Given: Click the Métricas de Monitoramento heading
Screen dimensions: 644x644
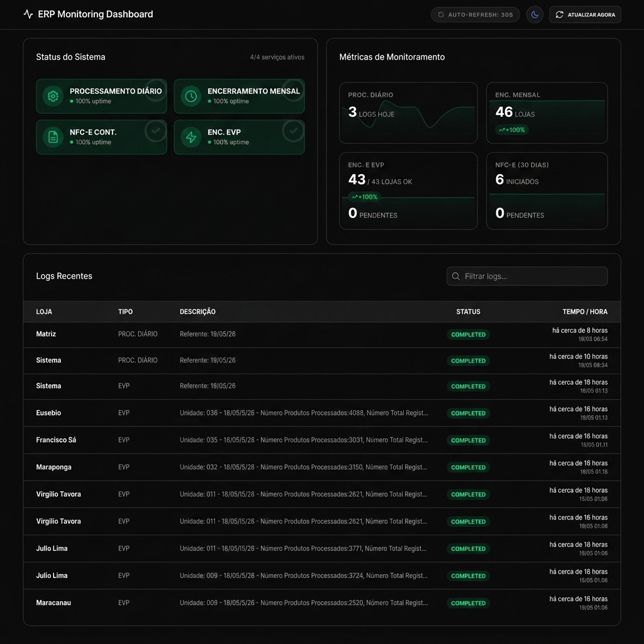Looking at the screenshot, I should 392,57.
